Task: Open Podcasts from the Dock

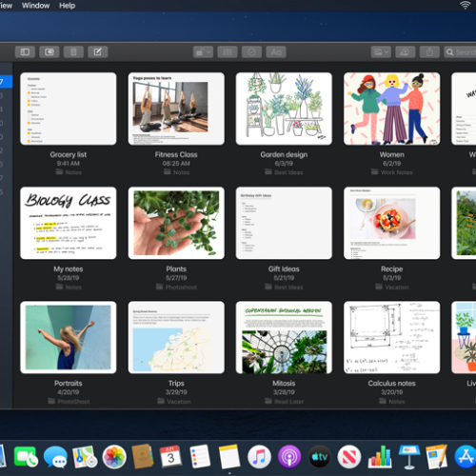Action: [x=289, y=457]
